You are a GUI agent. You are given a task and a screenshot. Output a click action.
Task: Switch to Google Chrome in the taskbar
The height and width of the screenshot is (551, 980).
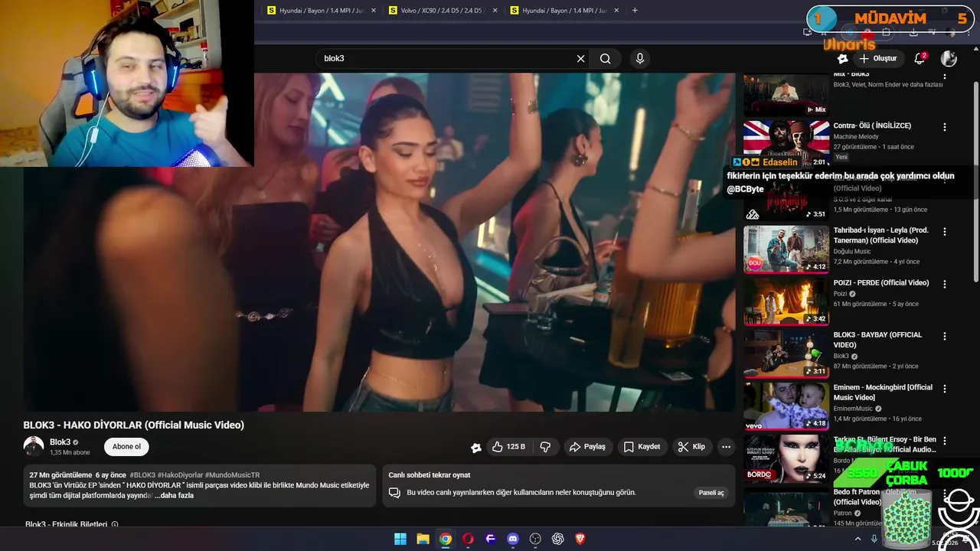click(x=446, y=539)
